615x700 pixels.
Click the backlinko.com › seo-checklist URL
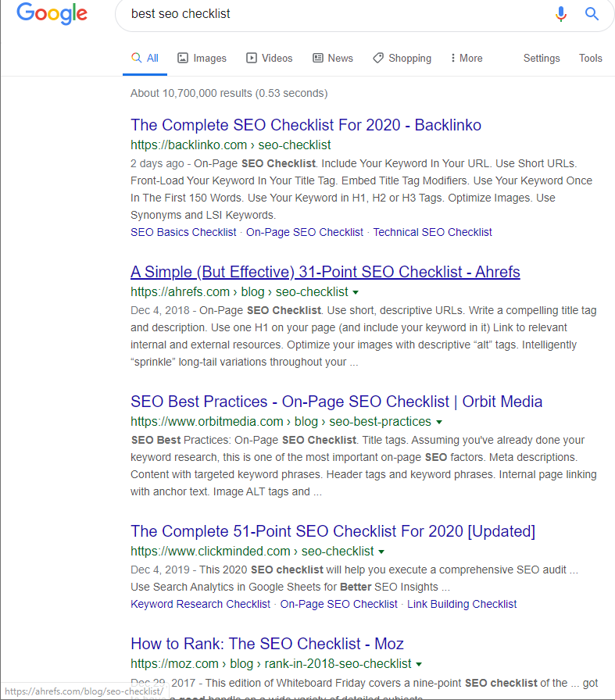[231, 145]
